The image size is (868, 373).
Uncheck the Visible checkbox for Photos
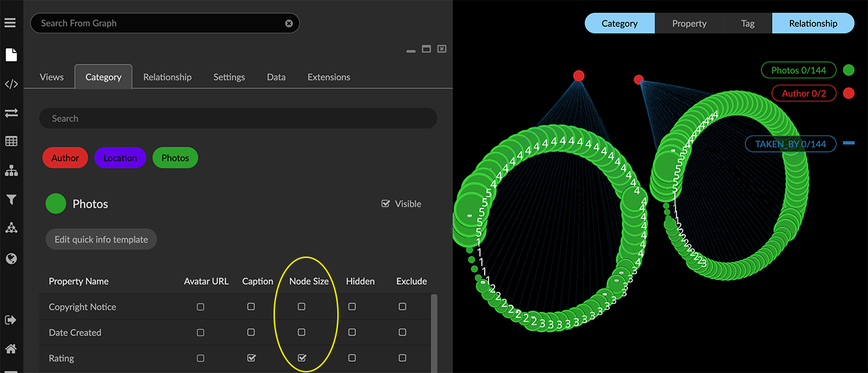pyautogui.click(x=386, y=204)
